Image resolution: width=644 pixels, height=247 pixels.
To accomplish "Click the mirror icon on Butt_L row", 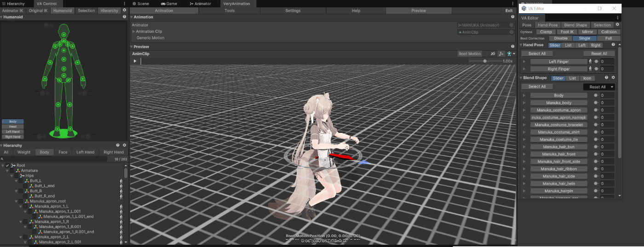I will [x=121, y=181].
